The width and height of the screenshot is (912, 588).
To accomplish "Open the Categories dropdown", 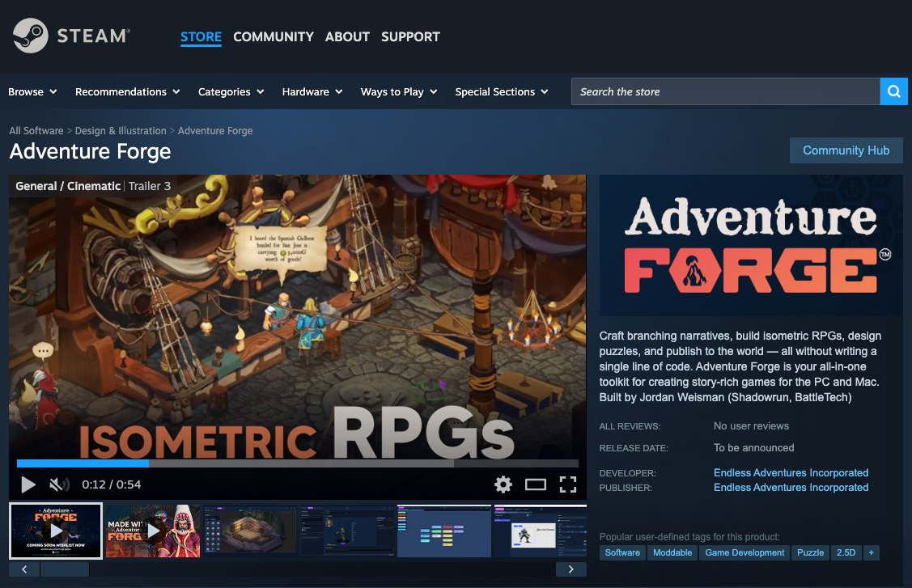I will click(231, 91).
